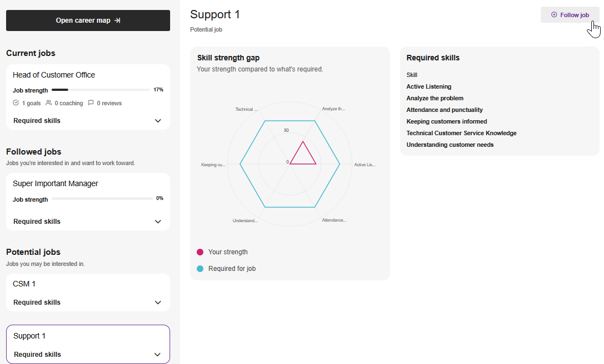Click the goals checkmark icon
The image size is (604, 364).
[16, 103]
